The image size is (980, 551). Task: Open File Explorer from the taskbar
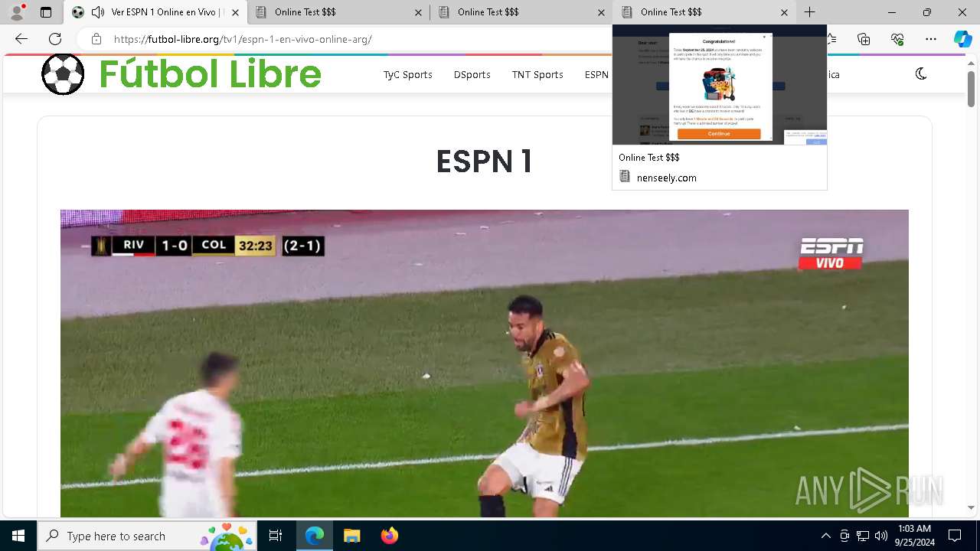click(351, 536)
